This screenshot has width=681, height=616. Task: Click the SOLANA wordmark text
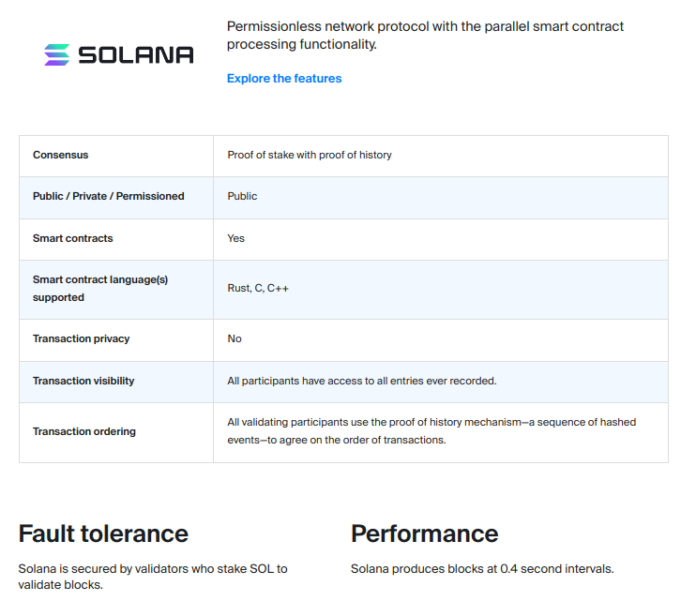pos(135,55)
